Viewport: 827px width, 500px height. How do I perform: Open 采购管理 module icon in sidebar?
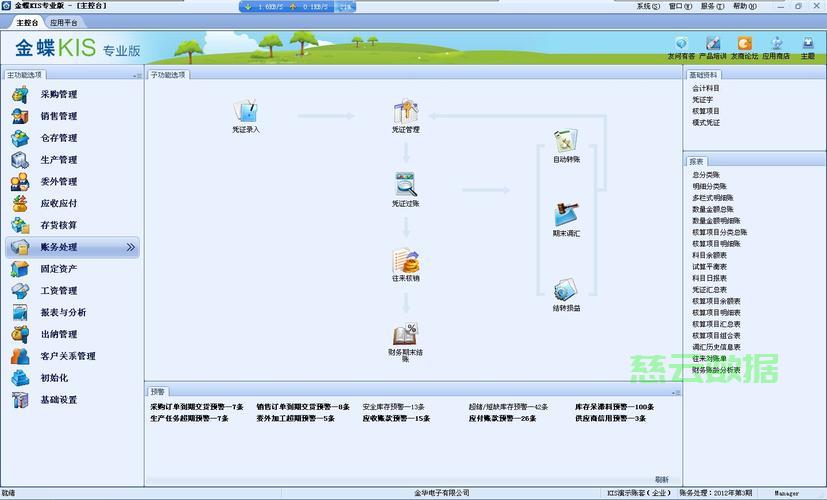[20, 94]
